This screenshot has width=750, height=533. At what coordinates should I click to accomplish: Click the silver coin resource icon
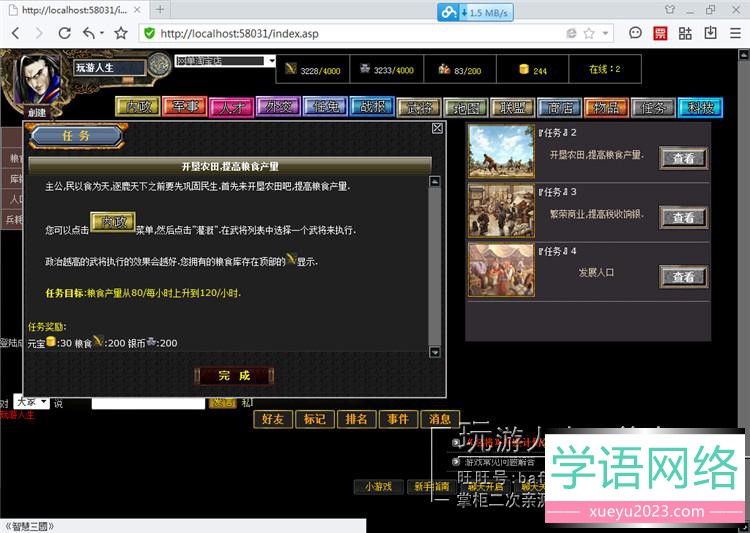tap(364, 69)
